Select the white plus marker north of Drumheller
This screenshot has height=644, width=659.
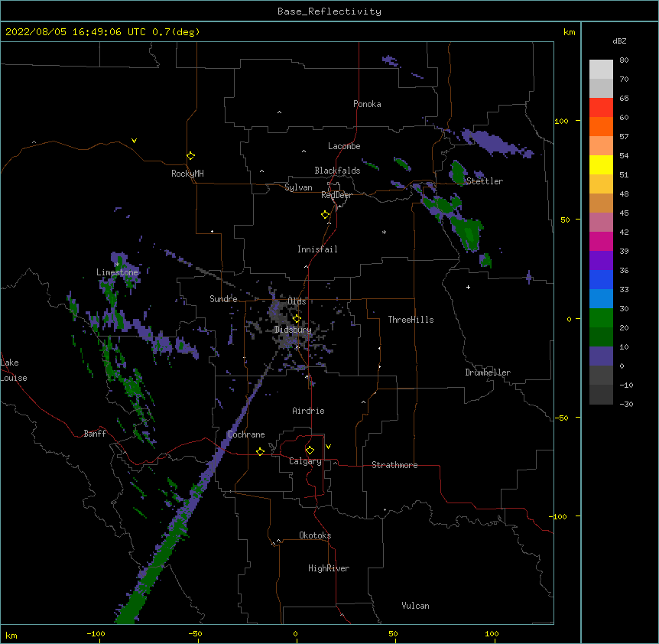coord(468,287)
